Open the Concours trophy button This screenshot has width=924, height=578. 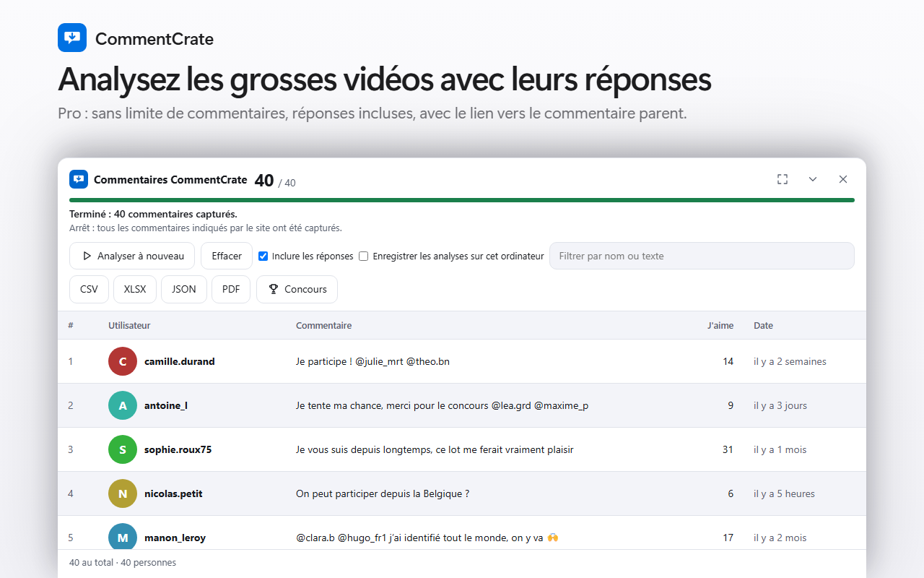coord(297,289)
